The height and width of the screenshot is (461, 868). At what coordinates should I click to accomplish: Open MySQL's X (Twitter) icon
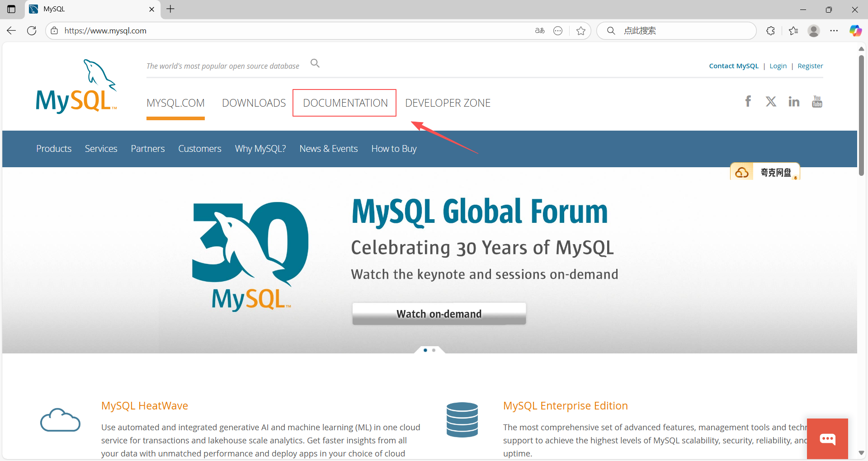coord(771,101)
